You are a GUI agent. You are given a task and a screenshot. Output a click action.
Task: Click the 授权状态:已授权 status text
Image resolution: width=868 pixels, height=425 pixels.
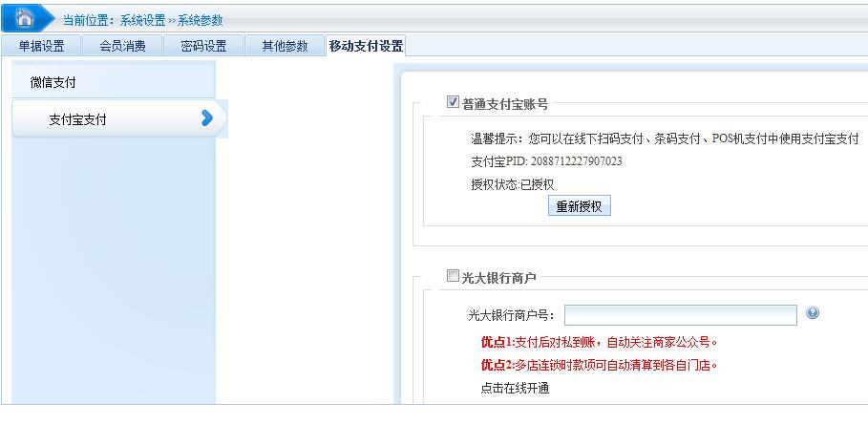tap(512, 183)
